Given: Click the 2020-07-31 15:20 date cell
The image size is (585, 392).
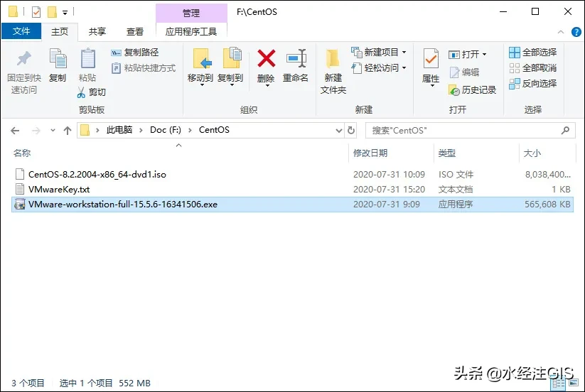Looking at the screenshot, I should [x=389, y=190].
